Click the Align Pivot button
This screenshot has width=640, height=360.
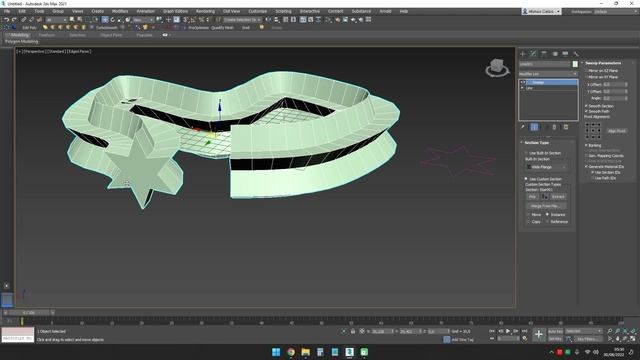617,131
